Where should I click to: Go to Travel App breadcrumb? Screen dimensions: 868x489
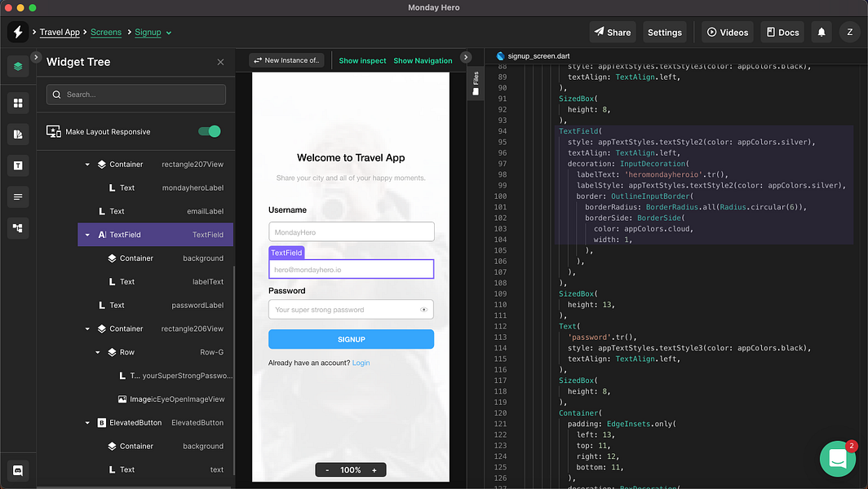[x=60, y=32]
